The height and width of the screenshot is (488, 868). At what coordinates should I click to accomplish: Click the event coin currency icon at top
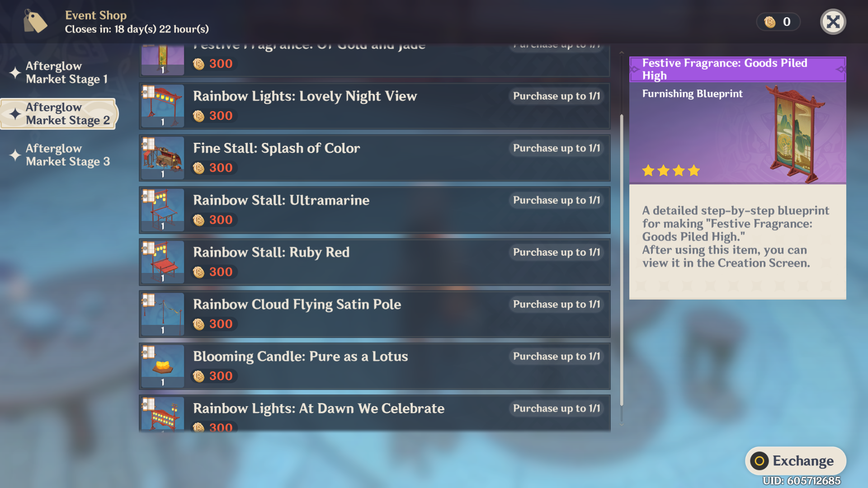(770, 22)
